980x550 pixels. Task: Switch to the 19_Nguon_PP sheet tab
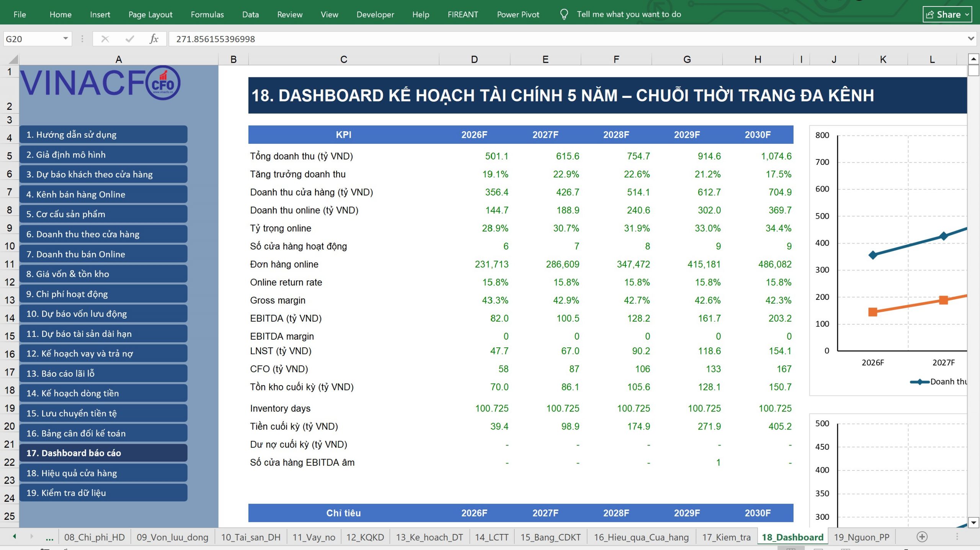tap(861, 537)
